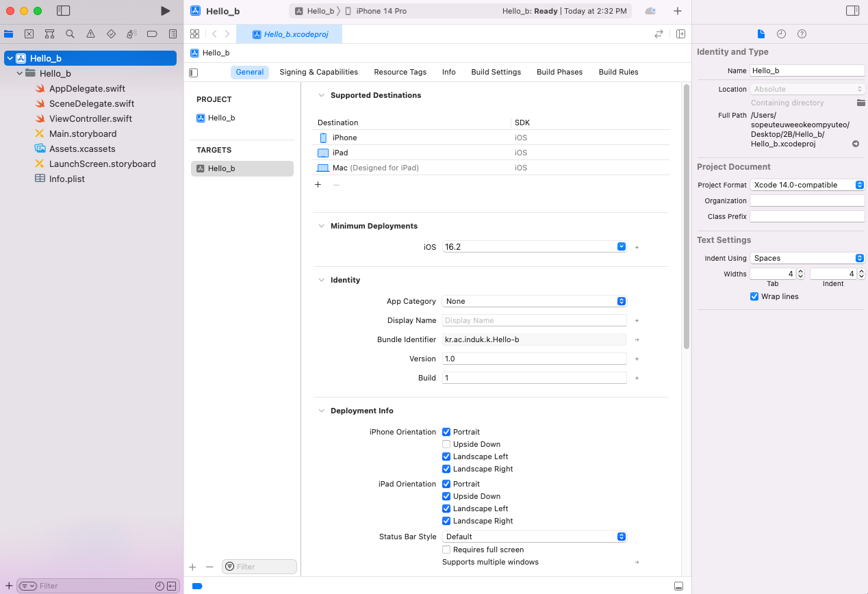Go forward in editor history

(x=227, y=34)
